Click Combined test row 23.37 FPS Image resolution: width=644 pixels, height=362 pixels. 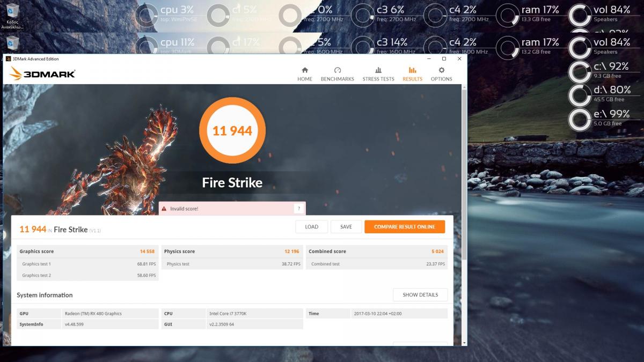(x=377, y=264)
